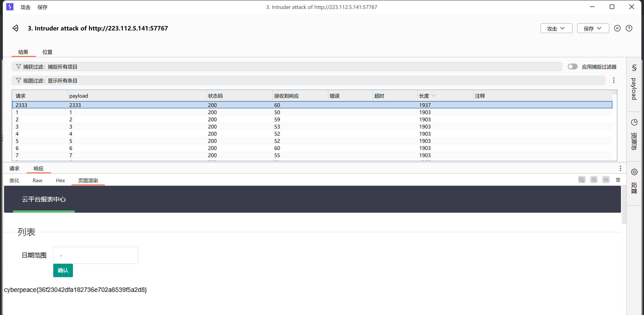644x315 pixels.
Task: Open the settings gear side panel
Action: [x=634, y=172]
